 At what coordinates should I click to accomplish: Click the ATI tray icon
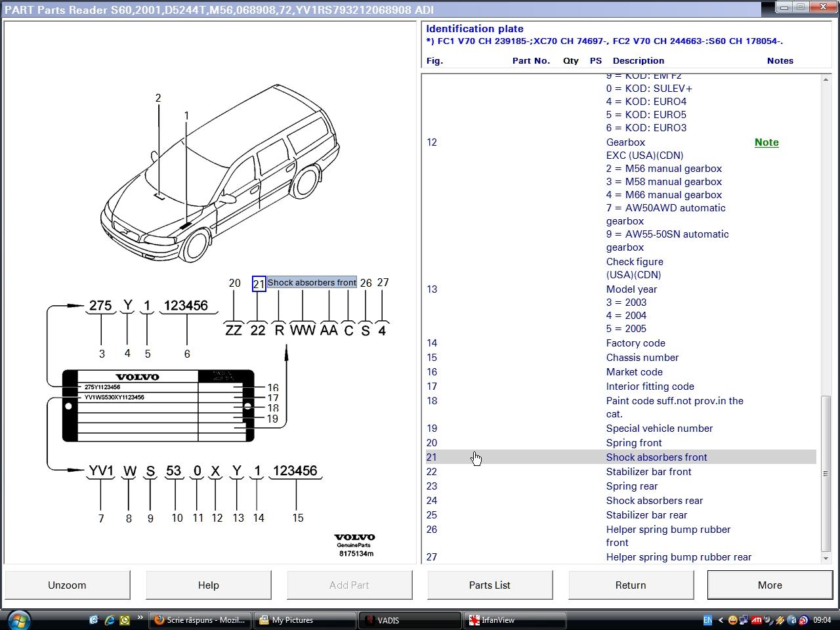pos(757,620)
